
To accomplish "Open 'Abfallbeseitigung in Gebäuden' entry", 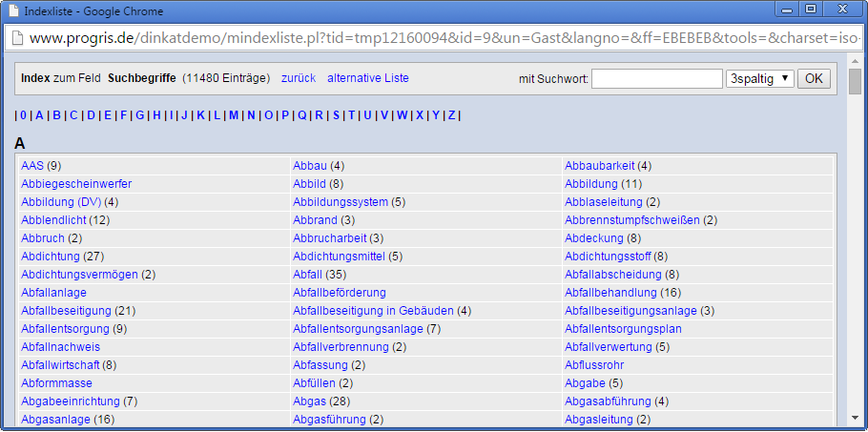I will click(373, 311).
